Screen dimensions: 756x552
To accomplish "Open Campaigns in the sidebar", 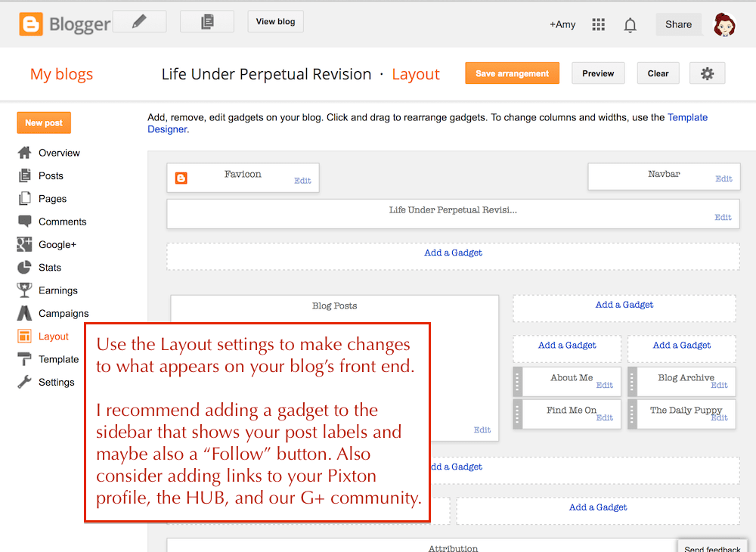I will click(64, 313).
